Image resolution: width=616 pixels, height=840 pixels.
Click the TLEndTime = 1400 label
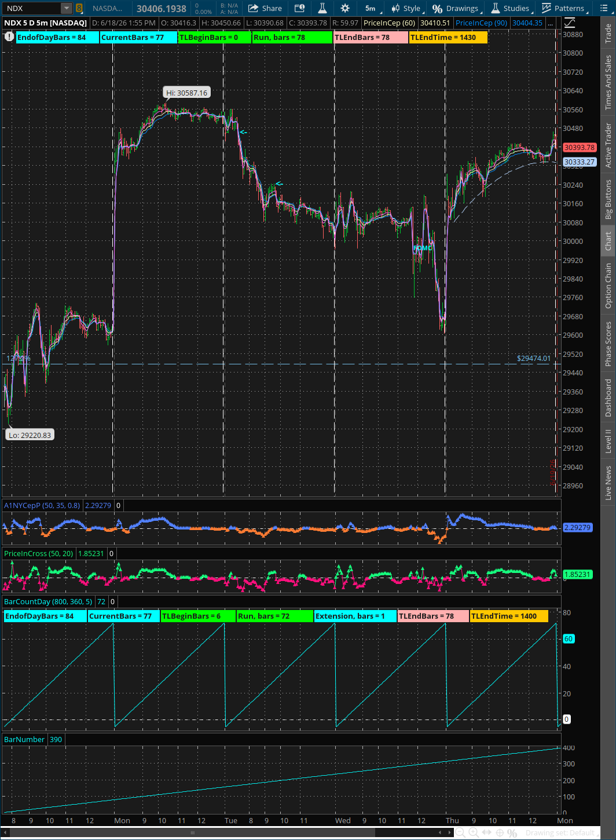509,616
